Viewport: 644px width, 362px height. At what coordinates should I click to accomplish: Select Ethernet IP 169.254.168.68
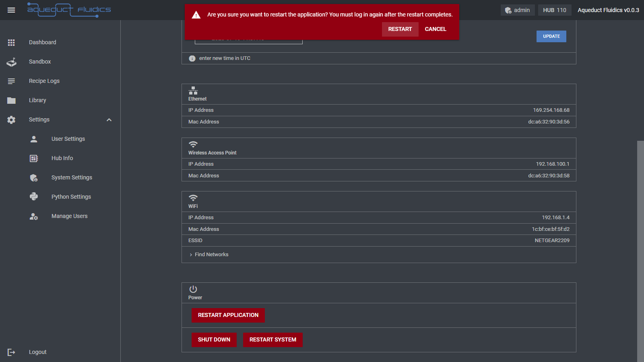click(551, 110)
